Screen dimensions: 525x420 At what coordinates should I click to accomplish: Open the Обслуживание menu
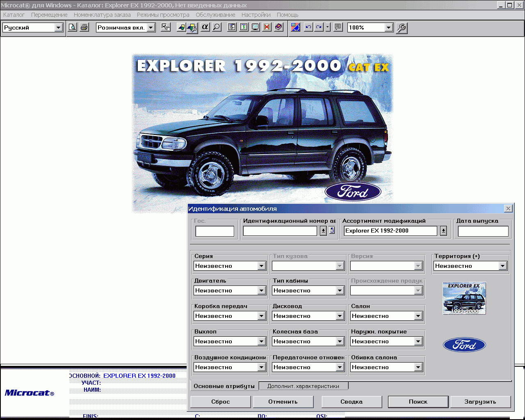point(215,15)
